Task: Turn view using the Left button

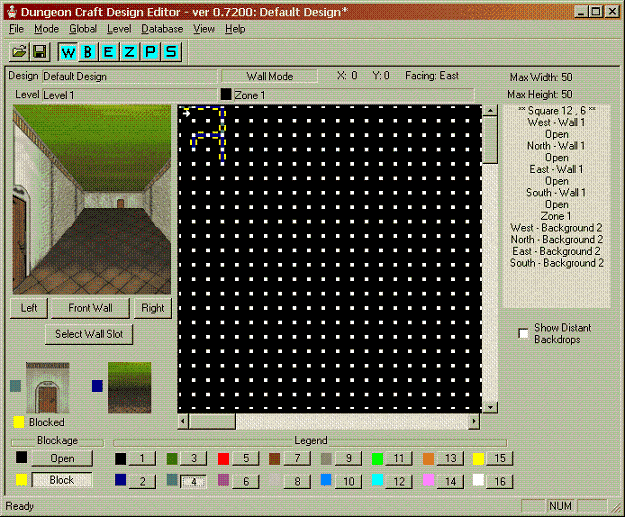Action: (x=29, y=308)
